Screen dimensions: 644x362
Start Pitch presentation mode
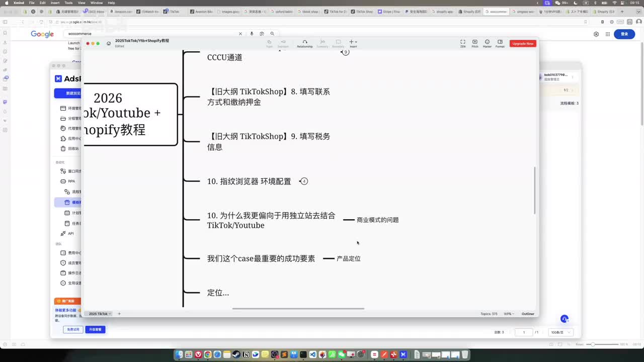[x=475, y=44]
